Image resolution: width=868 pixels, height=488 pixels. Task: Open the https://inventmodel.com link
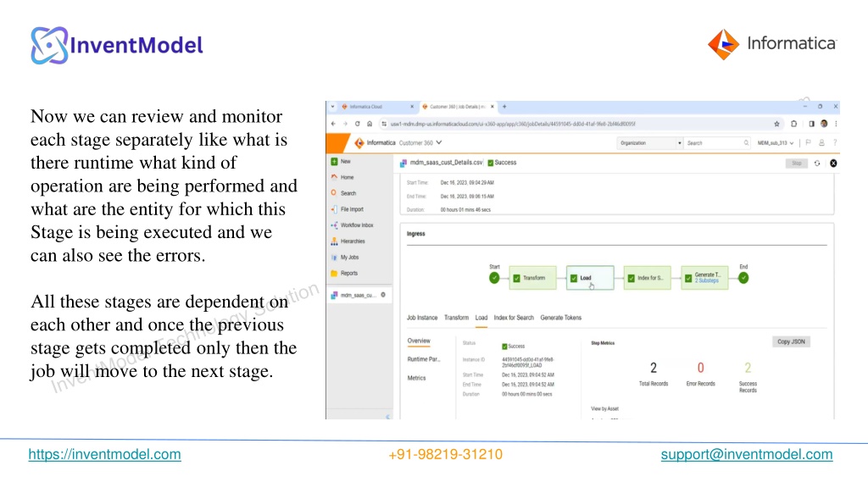pos(104,454)
